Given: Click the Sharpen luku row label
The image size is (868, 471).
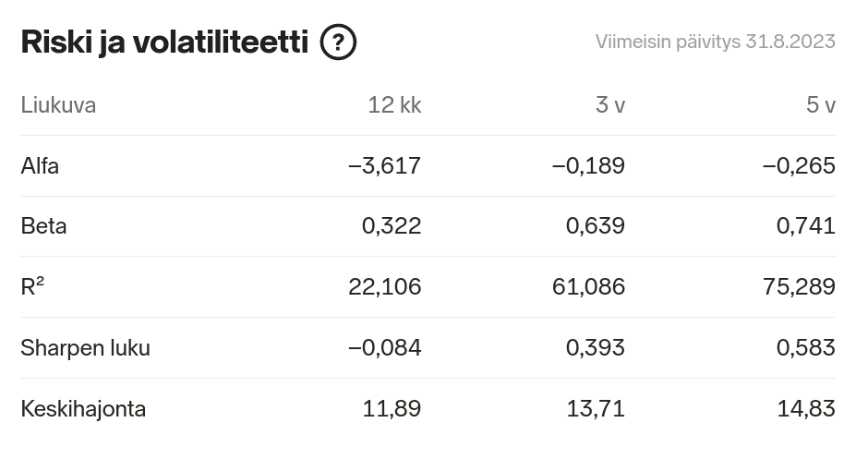Looking at the screenshot, I should coord(85,348).
